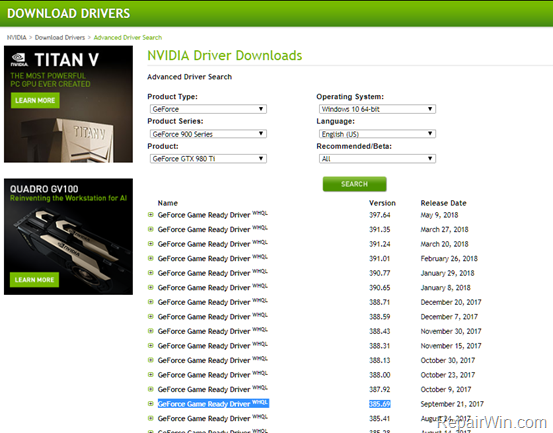Open Advanced Driver Search breadcrumb link
Image resolution: width=553 pixels, height=433 pixels.
click(128, 37)
